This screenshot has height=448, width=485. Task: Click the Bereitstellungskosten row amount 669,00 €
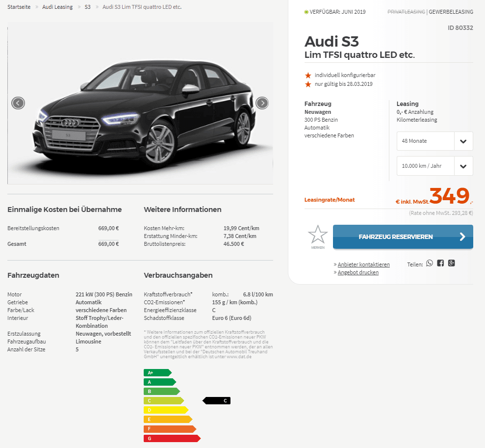coord(108,228)
